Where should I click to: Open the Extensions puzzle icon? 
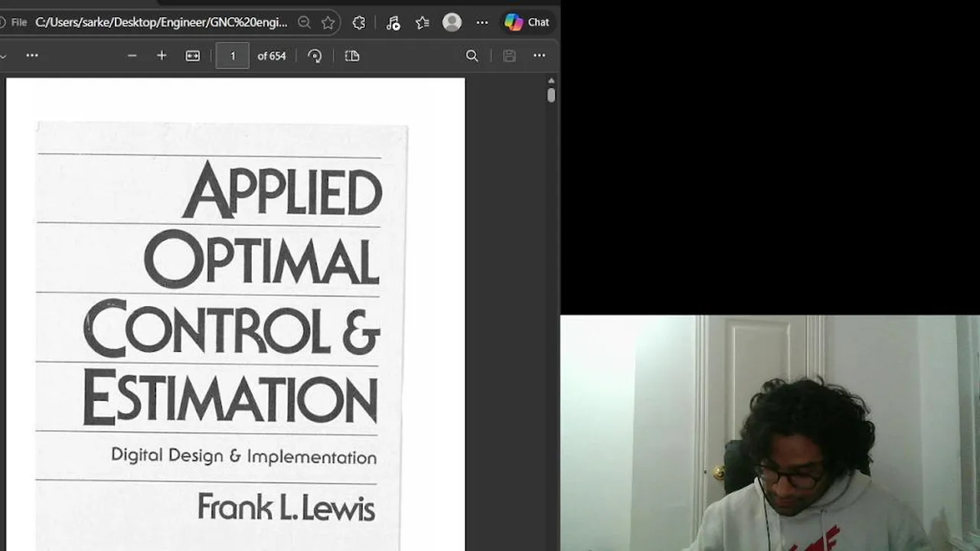[359, 23]
